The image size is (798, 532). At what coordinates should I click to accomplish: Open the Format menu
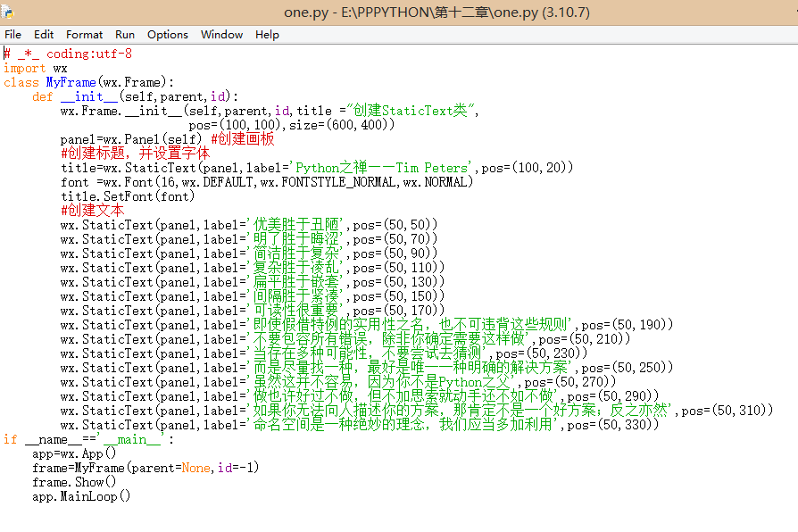point(84,35)
